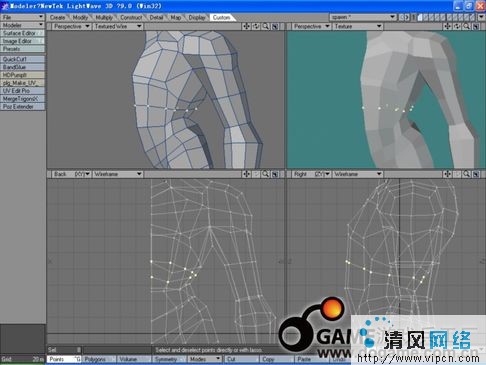Toggle Symmetry mode
486x365 pixels.
point(169,359)
